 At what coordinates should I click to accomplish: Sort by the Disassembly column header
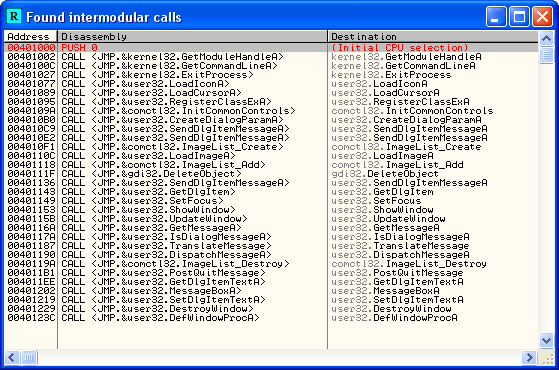pos(193,37)
